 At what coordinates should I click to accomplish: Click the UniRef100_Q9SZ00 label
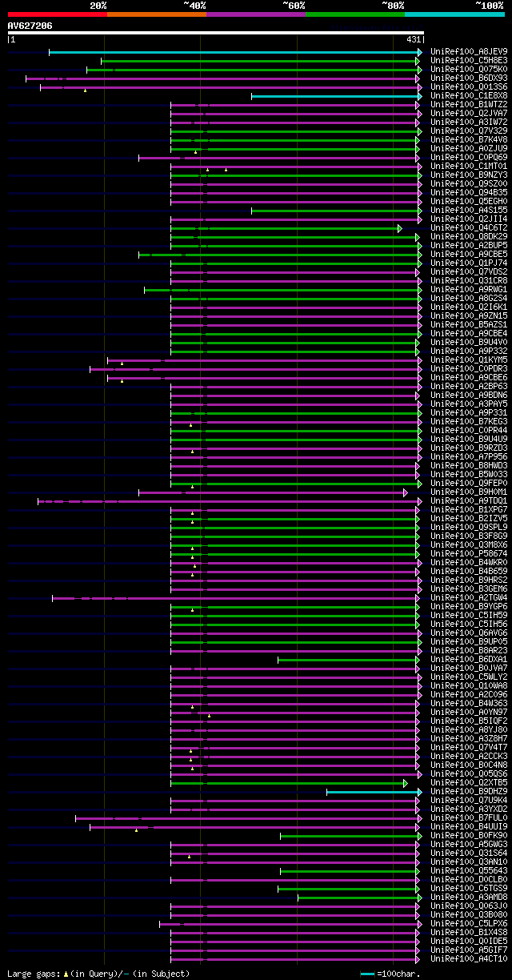point(469,184)
